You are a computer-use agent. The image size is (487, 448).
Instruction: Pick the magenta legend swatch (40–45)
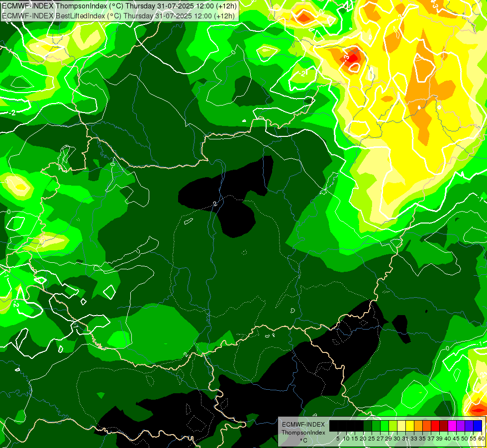coord(452,426)
